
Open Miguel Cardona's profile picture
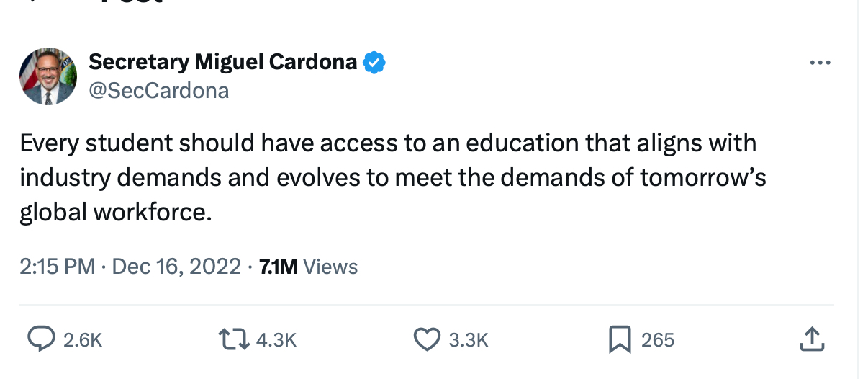coord(49,77)
